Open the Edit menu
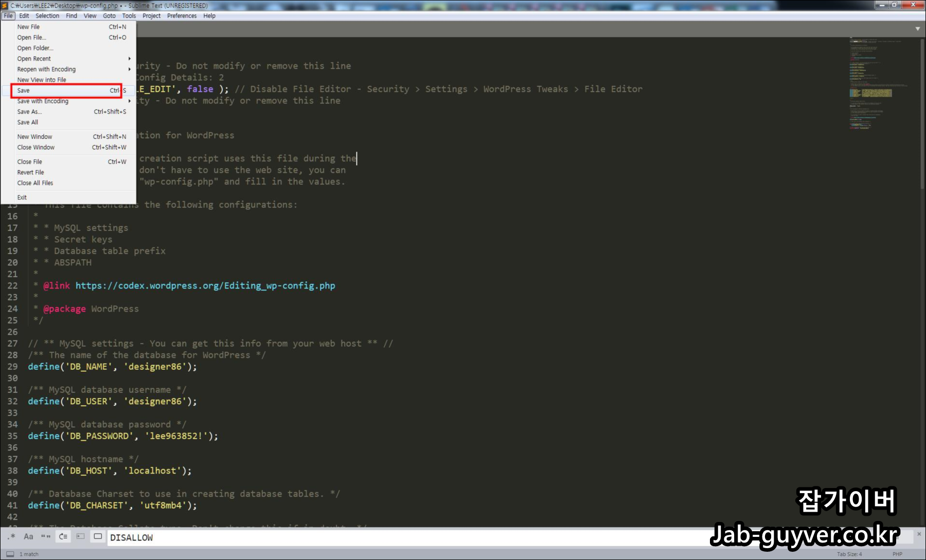Viewport: 926px width, 560px height. tap(24, 16)
